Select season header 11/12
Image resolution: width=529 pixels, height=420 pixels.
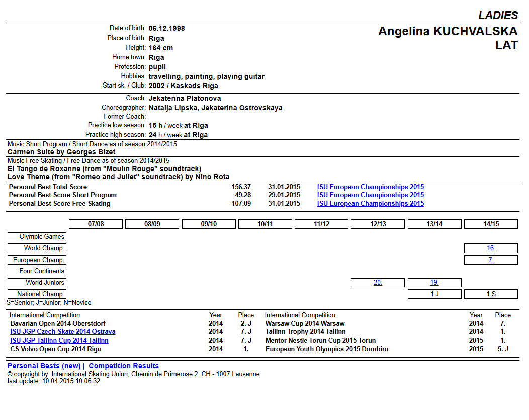[x=321, y=224]
